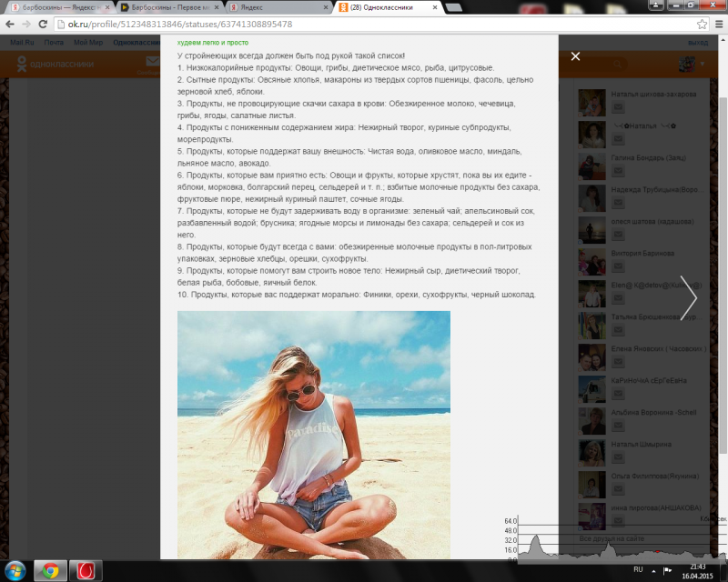
Task: Click envelope icon under олеся шатова (кадашова)
Action: 618,235
